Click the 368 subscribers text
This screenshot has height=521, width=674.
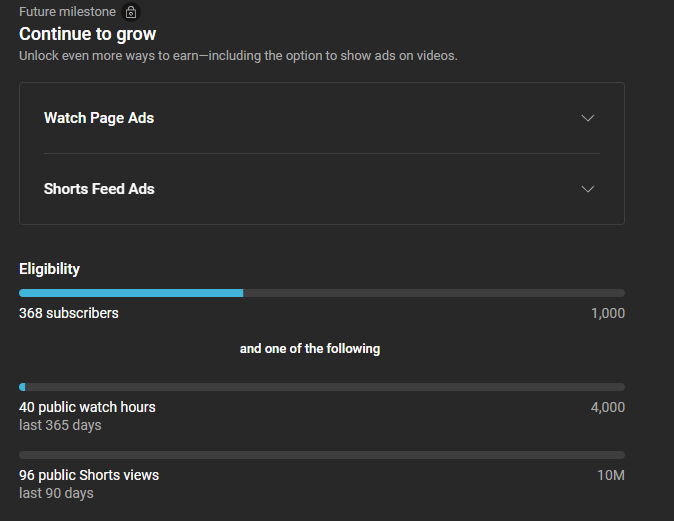pyautogui.click(x=69, y=313)
